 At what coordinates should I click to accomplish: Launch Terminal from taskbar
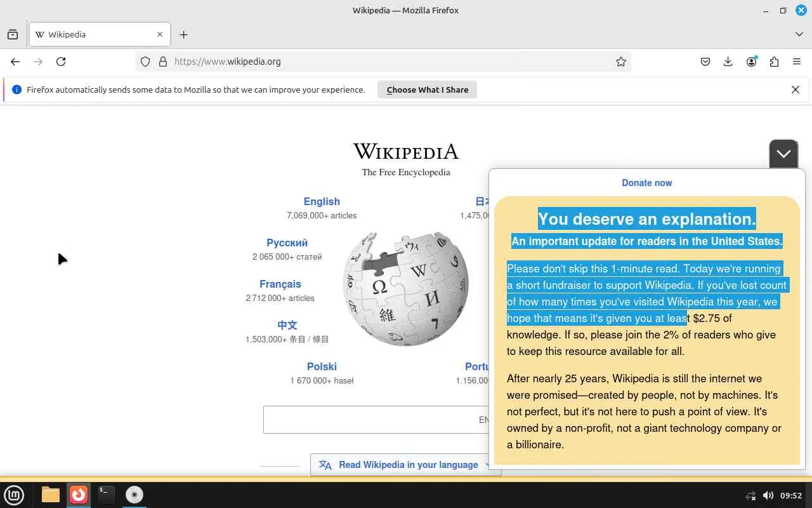pos(106,494)
